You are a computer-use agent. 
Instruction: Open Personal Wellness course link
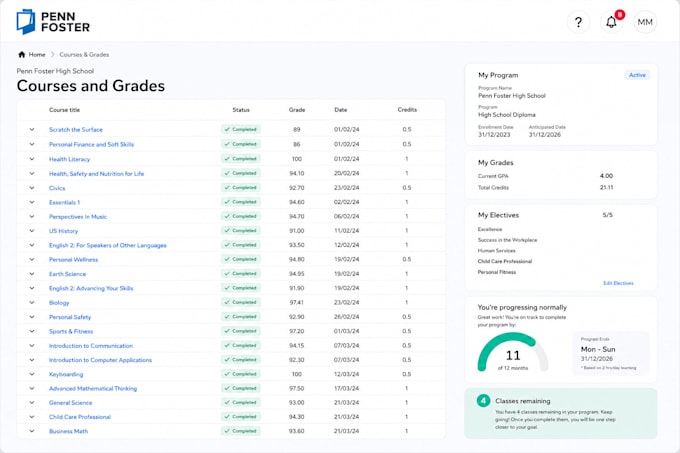[73, 260]
